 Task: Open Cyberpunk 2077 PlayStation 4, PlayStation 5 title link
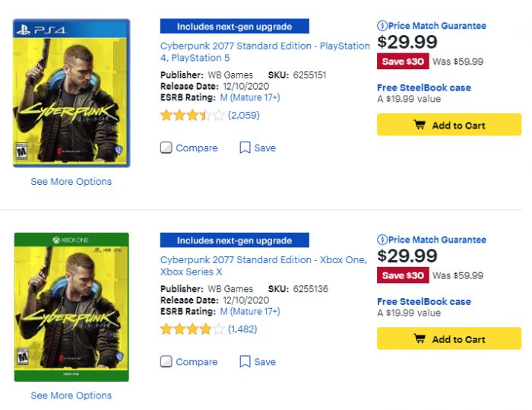[x=264, y=52]
